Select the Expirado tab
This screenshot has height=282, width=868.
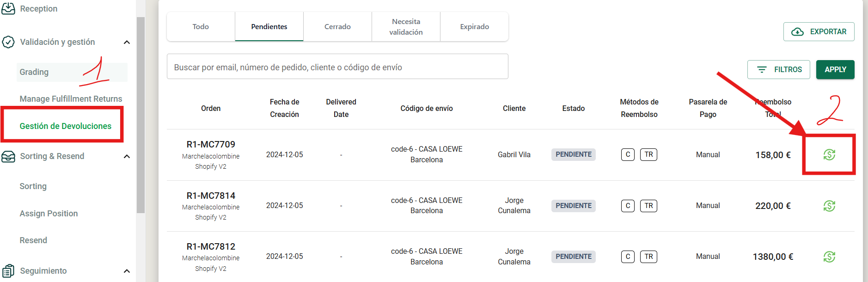[474, 27]
